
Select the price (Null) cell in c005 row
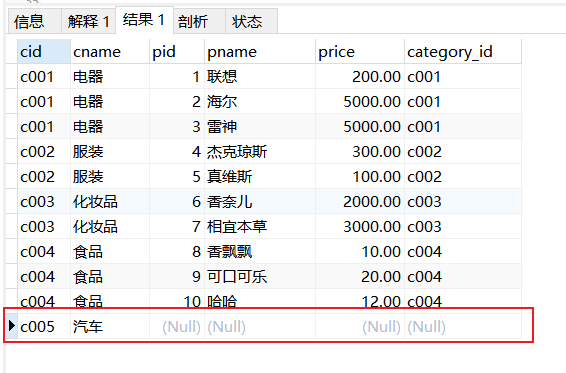360,326
